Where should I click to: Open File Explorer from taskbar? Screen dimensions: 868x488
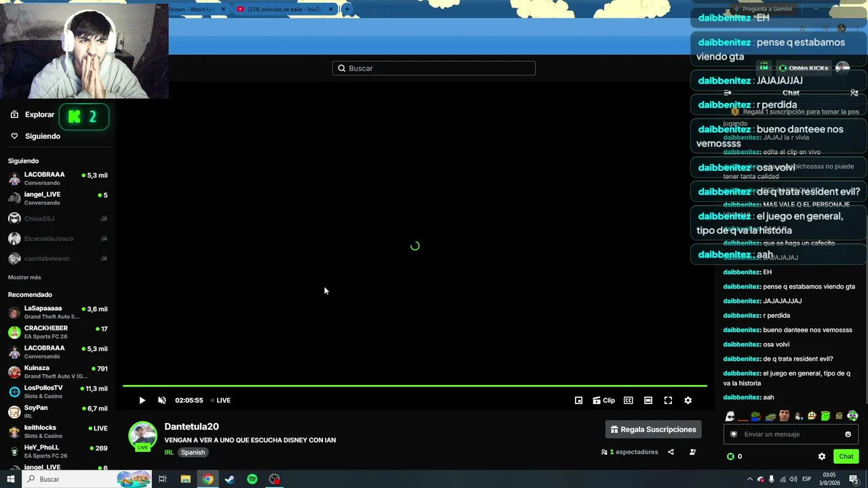click(x=185, y=479)
